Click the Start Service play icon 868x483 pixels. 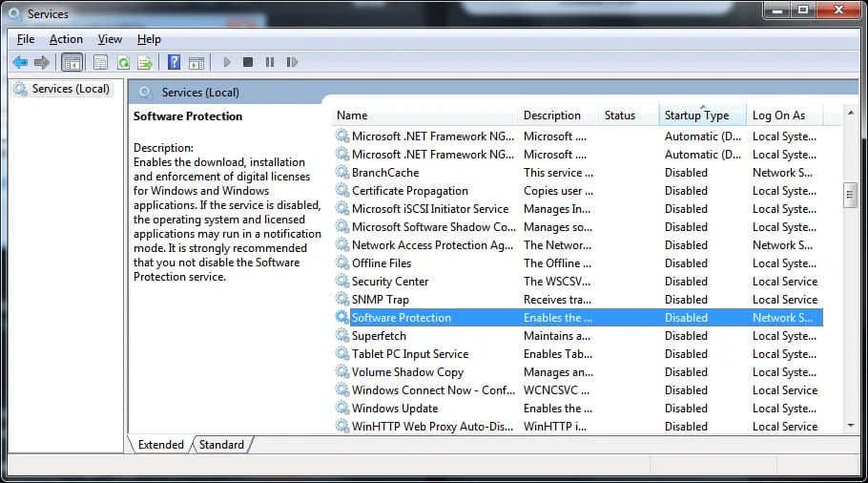point(227,63)
